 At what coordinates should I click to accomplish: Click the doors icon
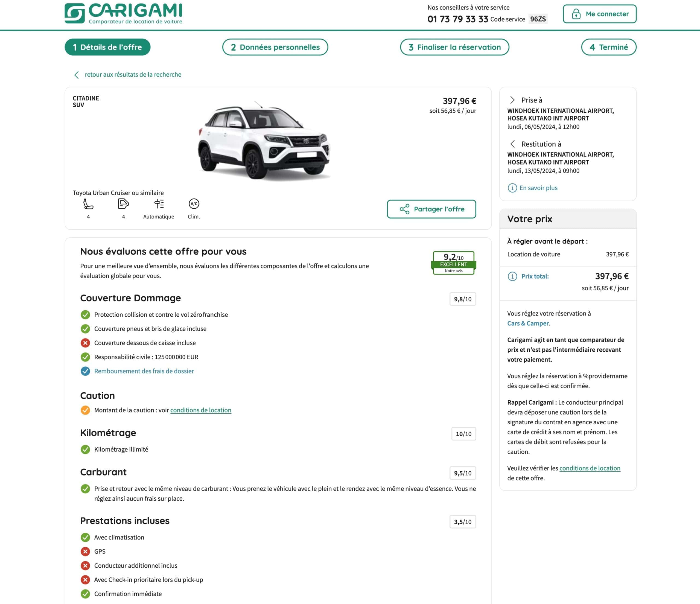tap(123, 204)
